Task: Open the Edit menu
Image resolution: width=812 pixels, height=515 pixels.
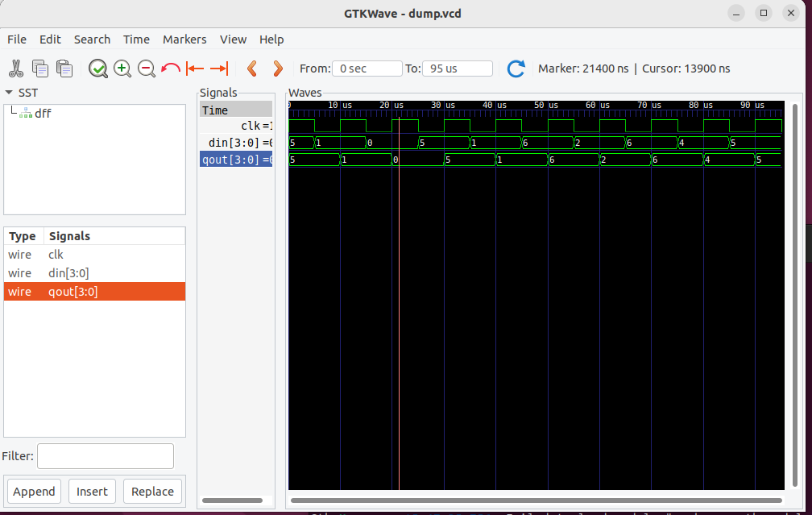Action: coord(50,39)
